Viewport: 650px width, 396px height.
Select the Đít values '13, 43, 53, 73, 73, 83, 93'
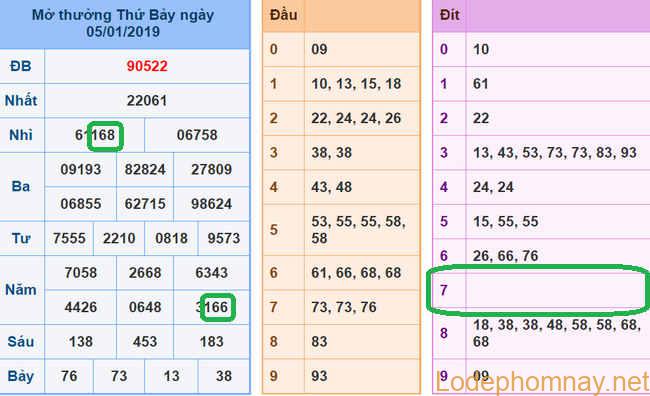(x=555, y=153)
